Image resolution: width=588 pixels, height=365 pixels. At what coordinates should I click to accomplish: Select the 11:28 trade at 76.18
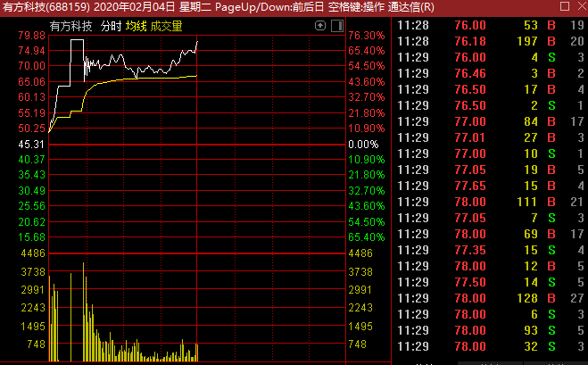(489, 41)
